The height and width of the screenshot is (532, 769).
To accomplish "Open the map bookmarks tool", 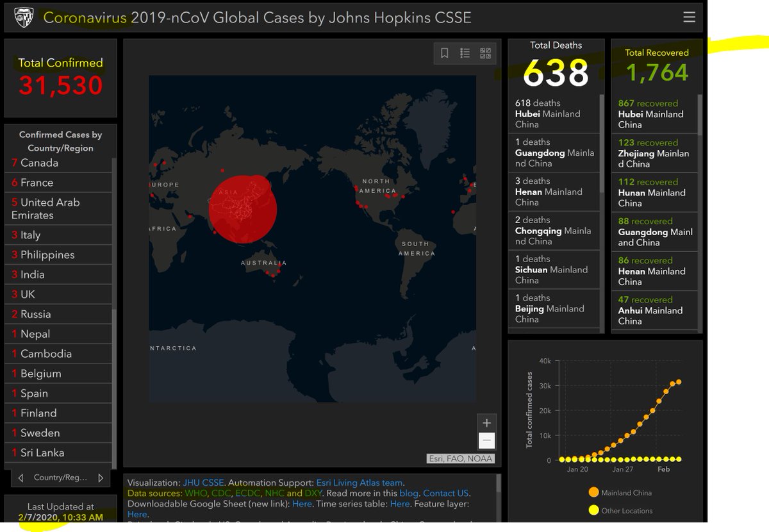I will pos(445,53).
